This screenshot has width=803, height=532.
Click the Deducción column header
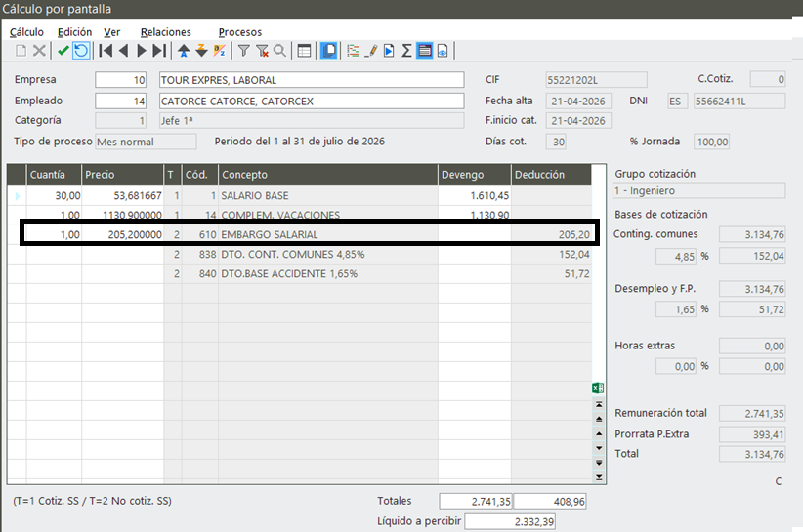(551, 175)
